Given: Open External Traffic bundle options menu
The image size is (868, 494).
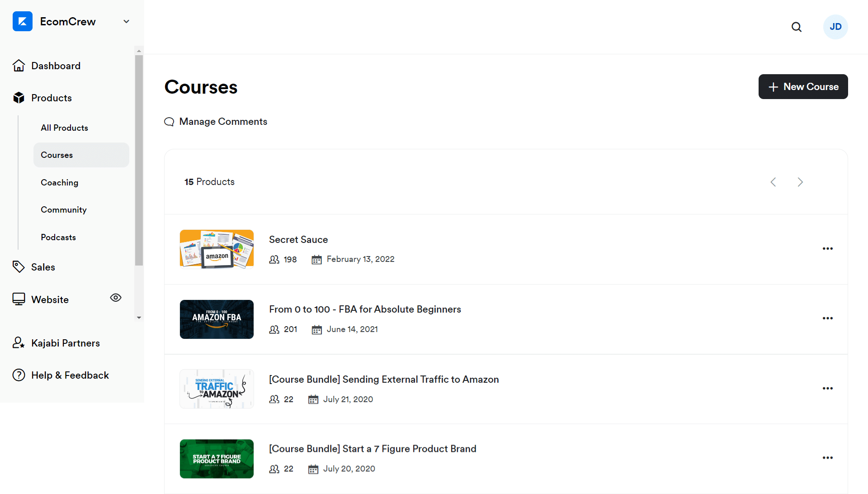Looking at the screenshot, I should tap(827, 388).
